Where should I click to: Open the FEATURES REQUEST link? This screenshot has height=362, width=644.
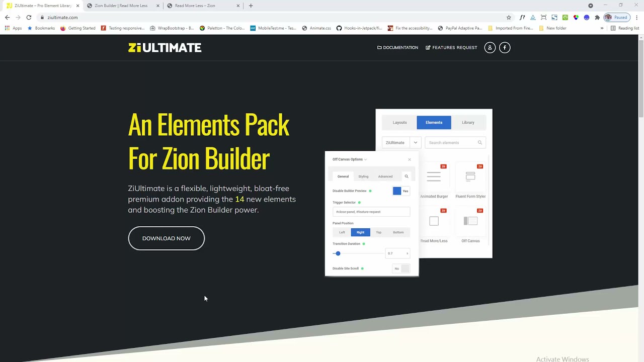pyautogui.click(x=451, y=47)
